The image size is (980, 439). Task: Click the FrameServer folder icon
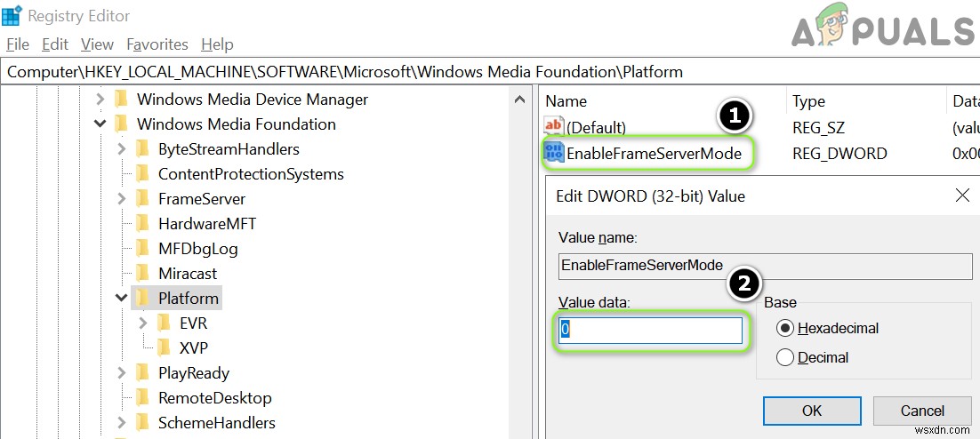[x=142, y=198]
